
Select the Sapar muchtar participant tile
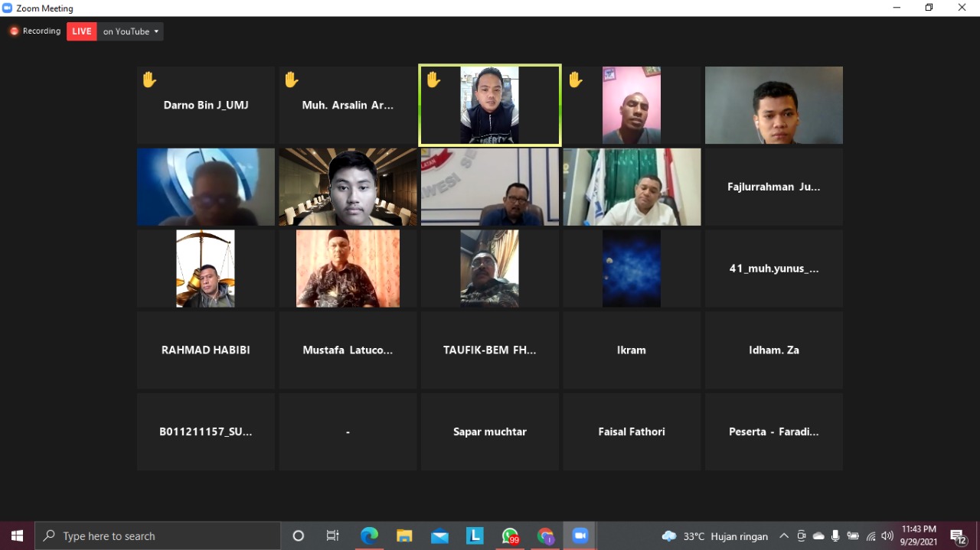pyautogui.click(x=490, y=431)
